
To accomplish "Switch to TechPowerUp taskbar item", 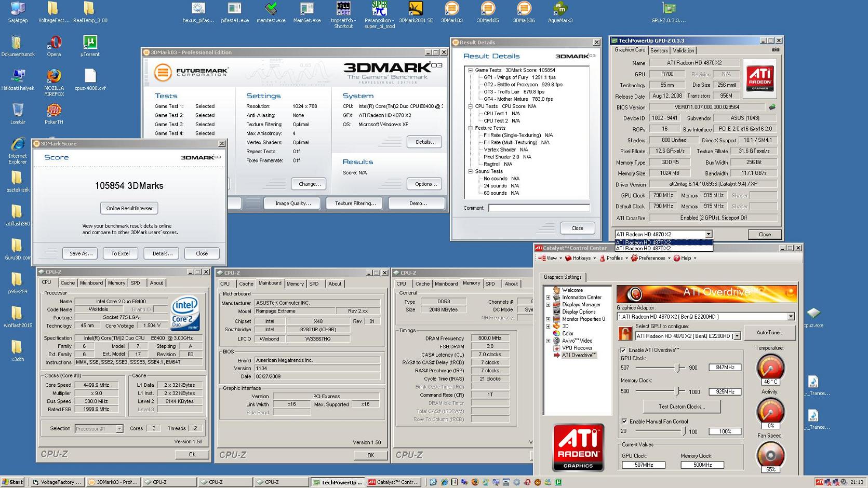I will click(x=338, y=482).
